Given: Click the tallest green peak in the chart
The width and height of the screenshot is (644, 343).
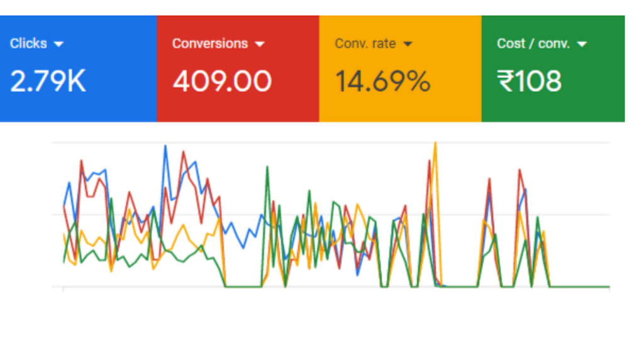Looking at the screenshot, I should [x=268, y=167].
